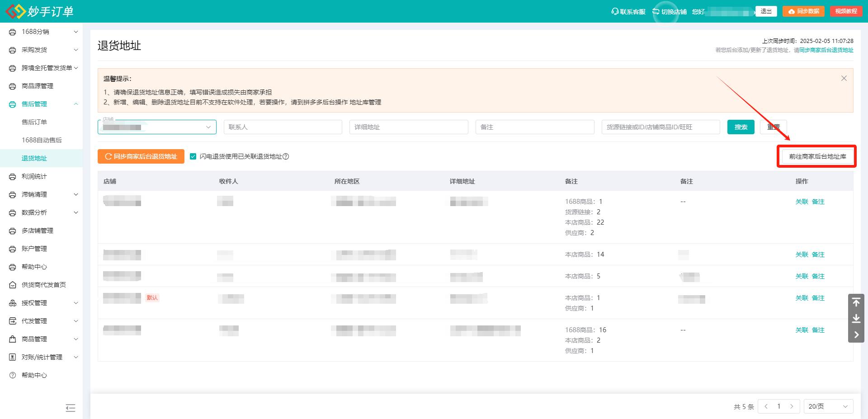The width and height of the screenshot is (868, 419).
Task: Click the home icon beside 供货商代发首页
Action: (13, 285)
